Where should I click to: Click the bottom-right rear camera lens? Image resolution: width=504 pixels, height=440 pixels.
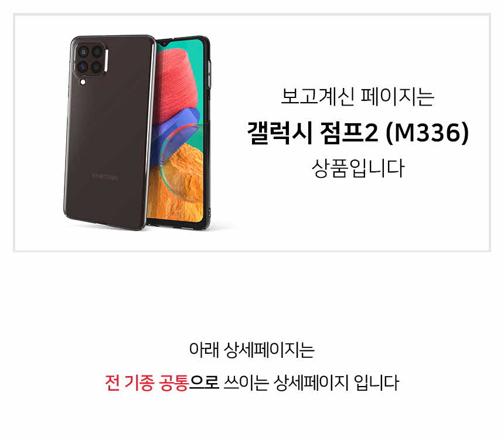pyautogui.click(x=97, y=67)
